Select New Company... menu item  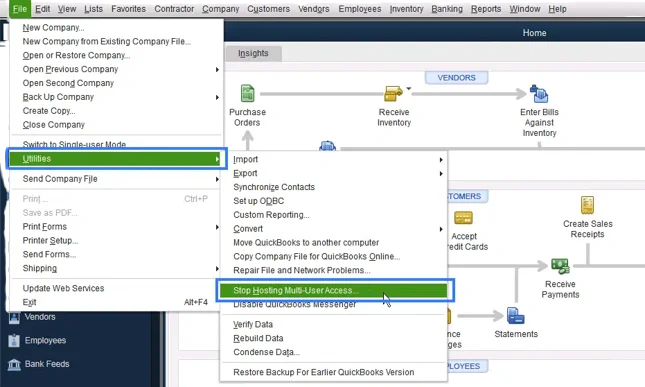(x=53, y=28)
